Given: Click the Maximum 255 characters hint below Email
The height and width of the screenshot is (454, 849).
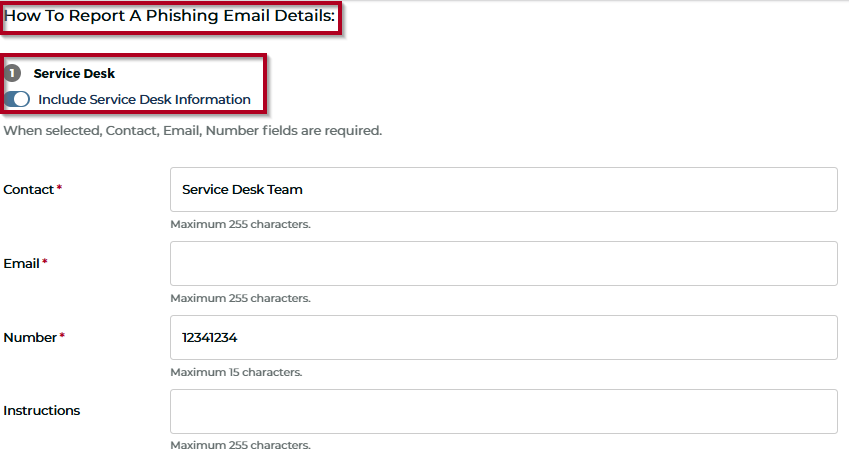Looking at the screenshot, I should [x=240, y=299].
